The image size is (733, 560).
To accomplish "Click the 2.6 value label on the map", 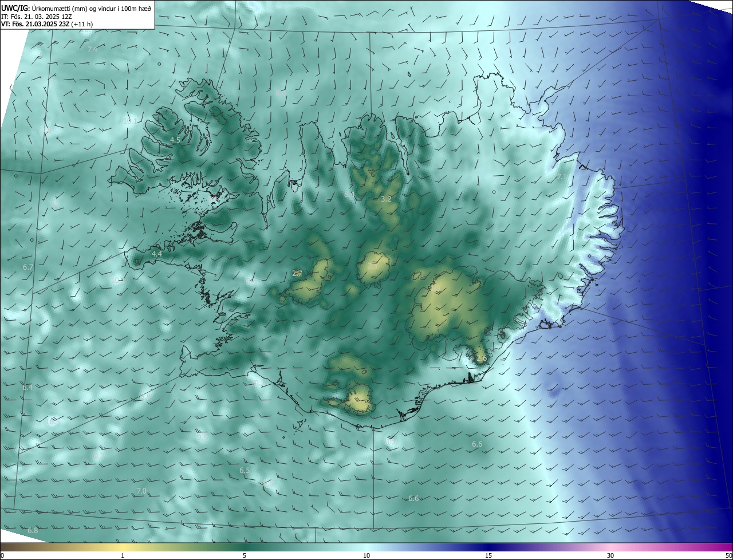I will pos(482,358).
